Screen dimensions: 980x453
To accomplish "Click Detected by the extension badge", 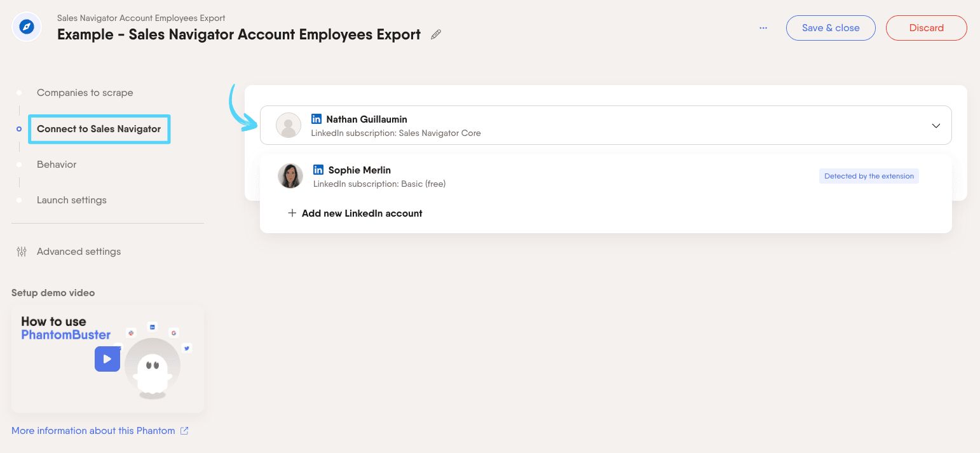I will pyautogui.click(x=869, y=176).
